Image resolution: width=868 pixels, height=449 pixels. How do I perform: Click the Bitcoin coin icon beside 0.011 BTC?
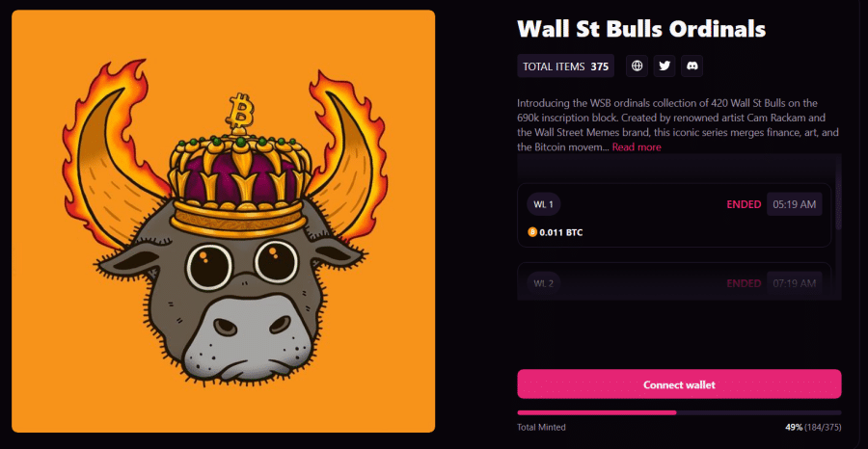[x=532, y=232]
